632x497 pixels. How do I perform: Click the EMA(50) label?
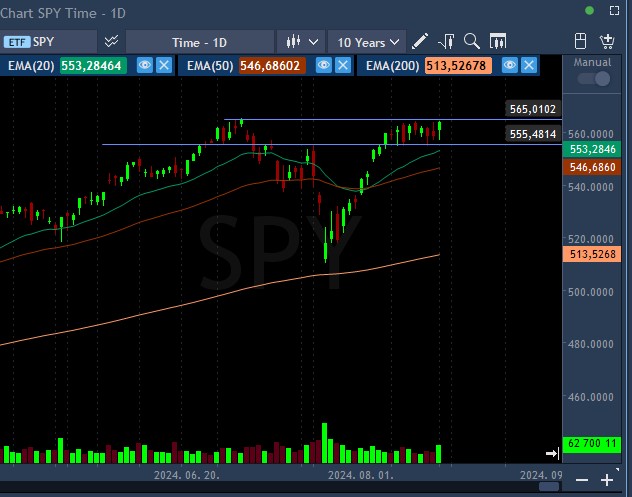(x=210, y=66)
